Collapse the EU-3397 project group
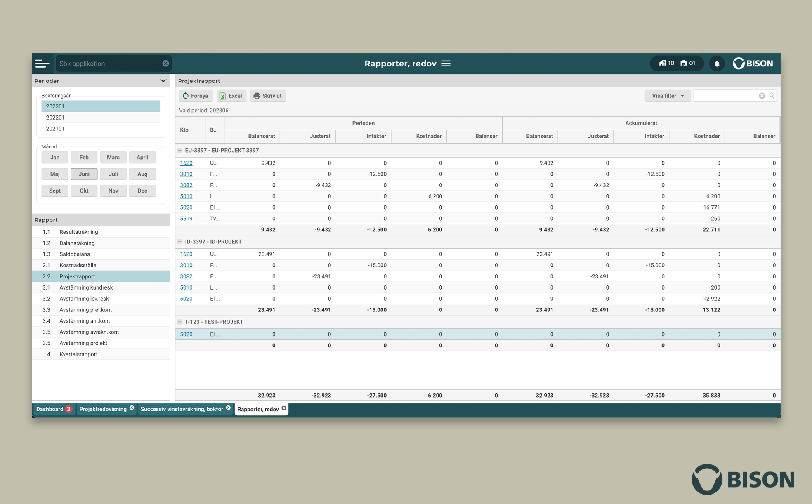The width and height of the screenshot is (812, 504). click(180, 151)
